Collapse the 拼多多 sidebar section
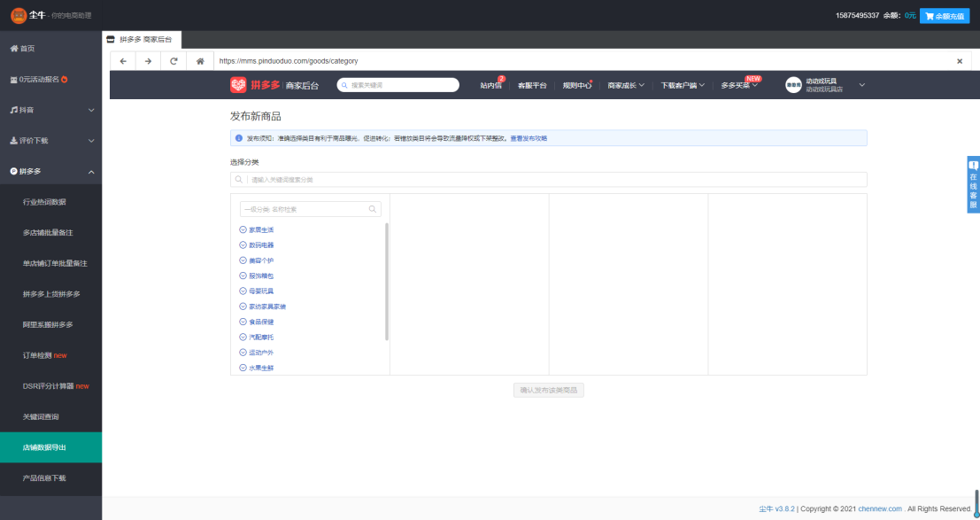Screen dimensions: 980x520 point(50,172)
